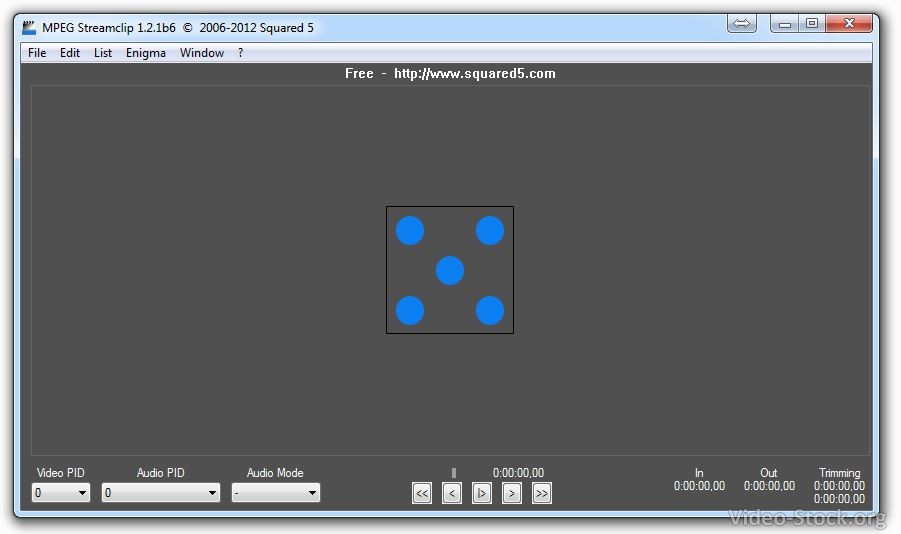Expand the Video PID dropdown

tap(61, 493)
